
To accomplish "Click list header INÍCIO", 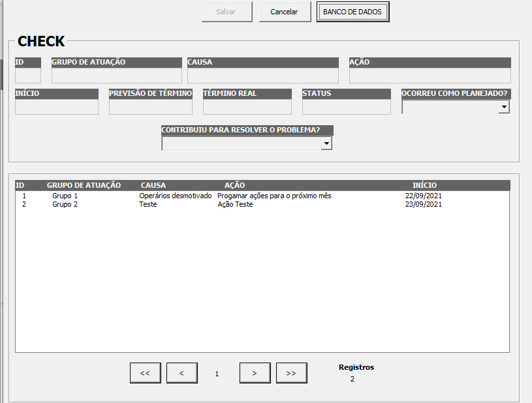I will tap(424, 185).
